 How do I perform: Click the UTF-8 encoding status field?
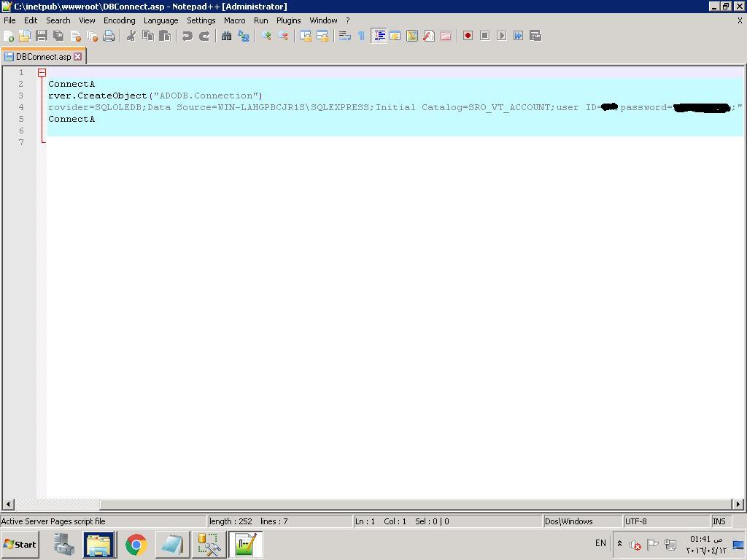(666, 521)
